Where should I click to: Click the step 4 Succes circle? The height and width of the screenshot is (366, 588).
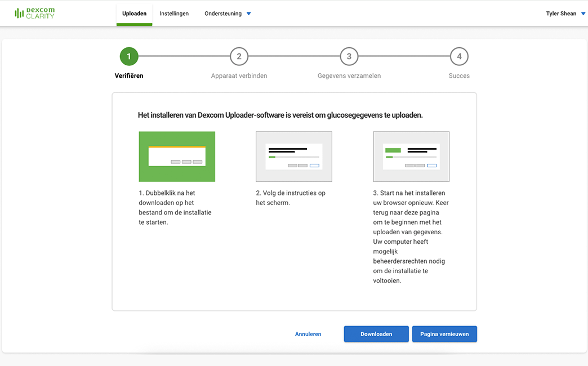(x=458, y=56)
